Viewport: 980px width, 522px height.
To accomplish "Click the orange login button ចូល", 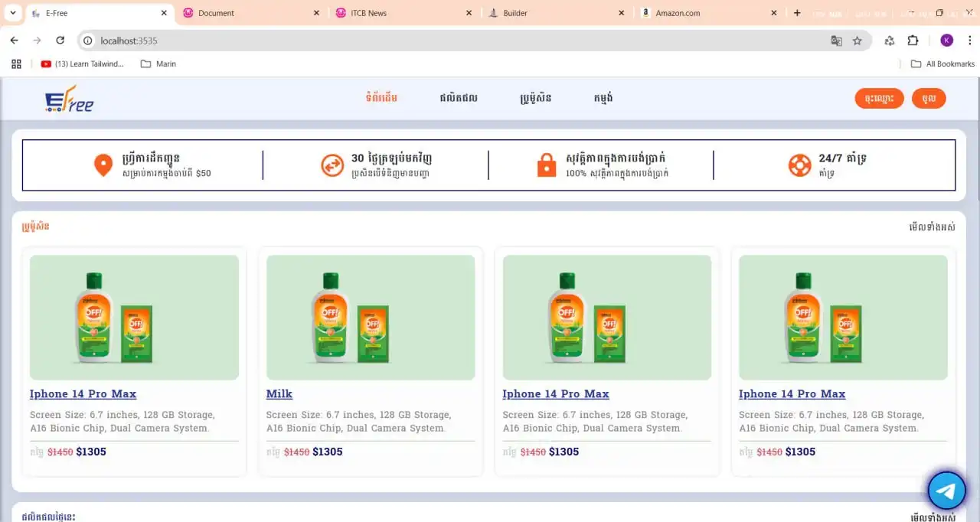I will (x=929, y=99).
